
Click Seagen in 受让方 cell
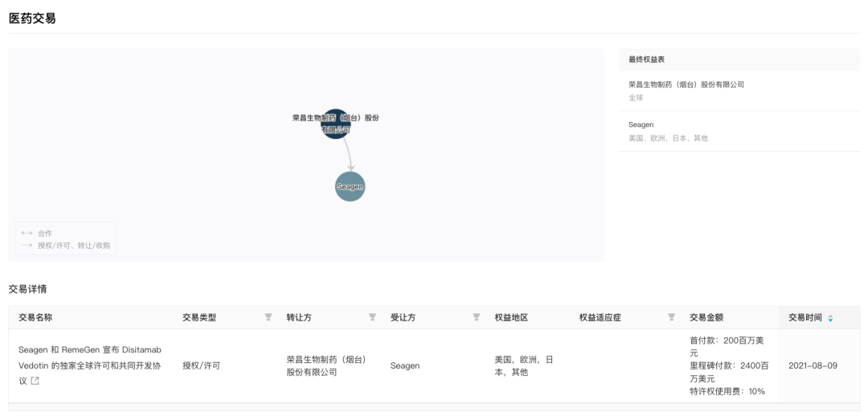pos(404,365)
